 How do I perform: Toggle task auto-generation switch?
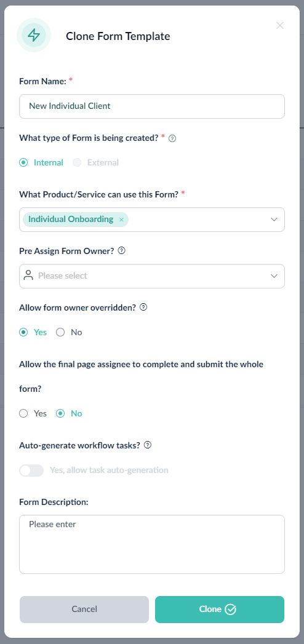31,471
